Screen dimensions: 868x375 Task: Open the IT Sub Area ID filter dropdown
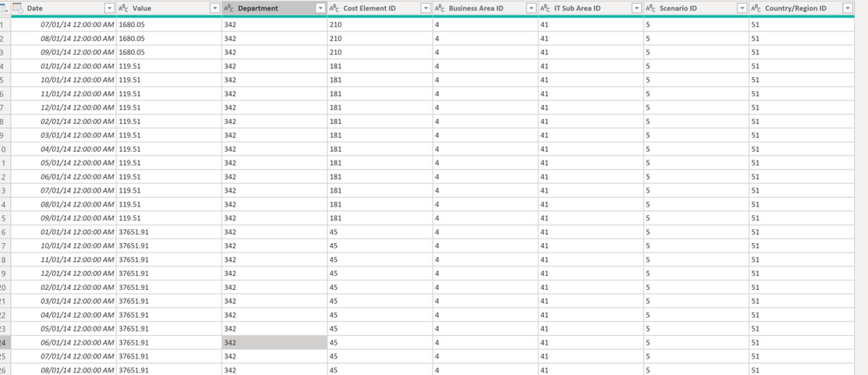(x=637, y=9)
